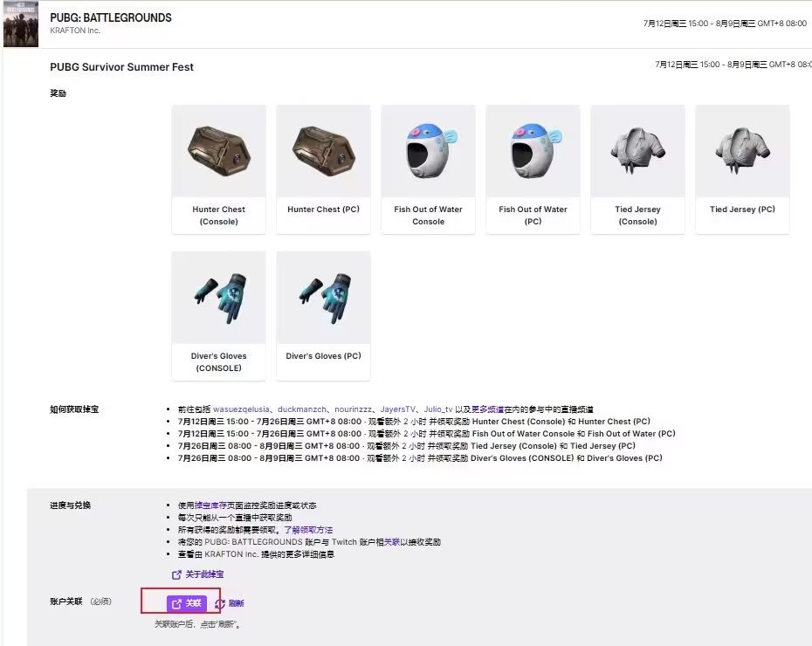View the Tied Jersey (Console) reward card
Screen dimensions: 812x646
pos(637,169)
